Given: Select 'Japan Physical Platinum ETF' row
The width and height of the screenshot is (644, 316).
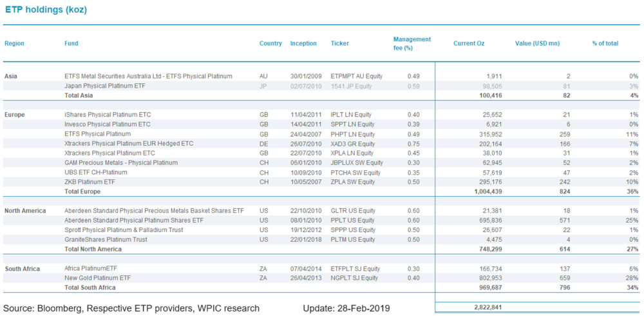Looking at the screenshot, I should tap(321, 86).
